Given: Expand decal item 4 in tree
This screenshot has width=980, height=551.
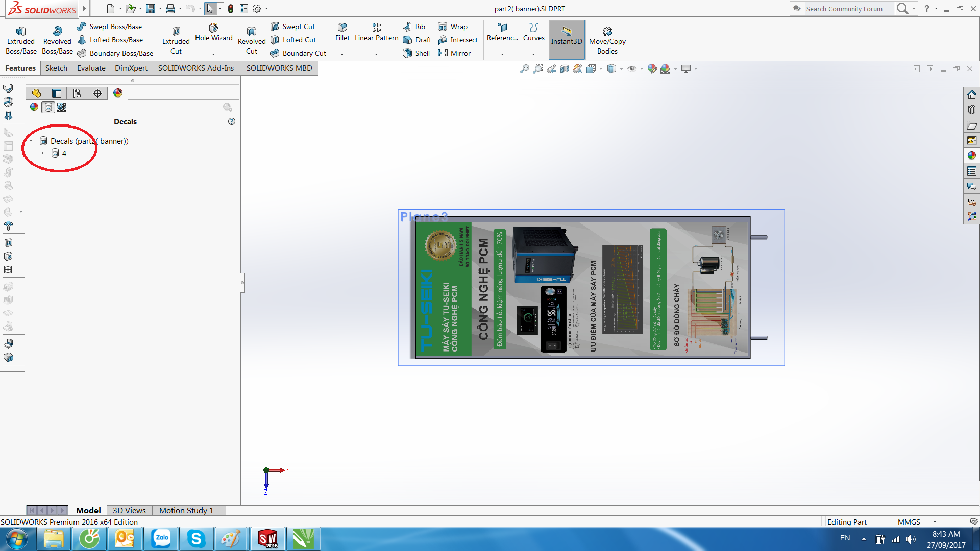Looking at the screenshot, I should click(43, 153).
